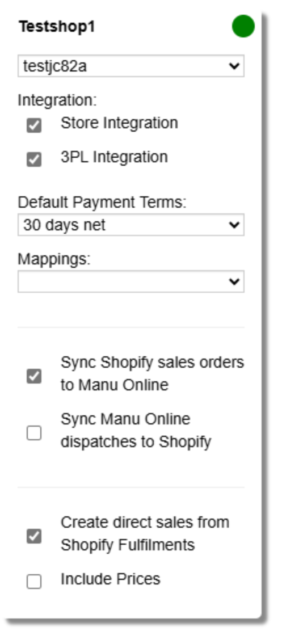Click the Include Prices label text

point(111,579)
